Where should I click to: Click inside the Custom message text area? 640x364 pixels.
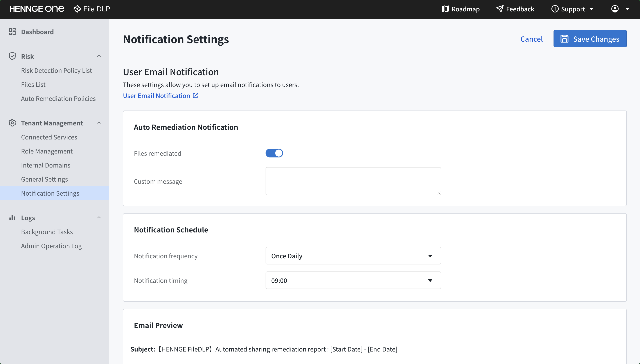pos(353,181)
